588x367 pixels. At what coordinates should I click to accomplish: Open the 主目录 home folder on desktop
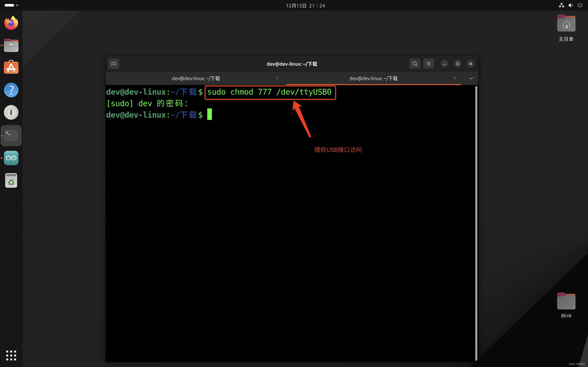pos(566,28)
